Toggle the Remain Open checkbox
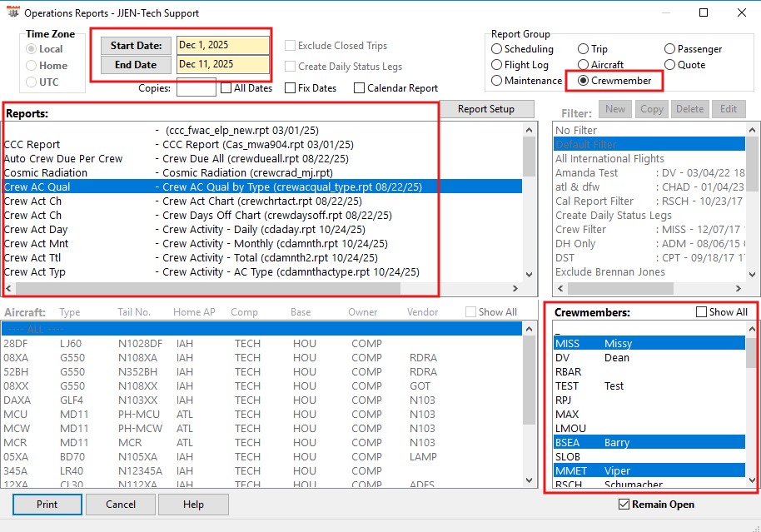This screenshot has height=532, width=761. 624,505
